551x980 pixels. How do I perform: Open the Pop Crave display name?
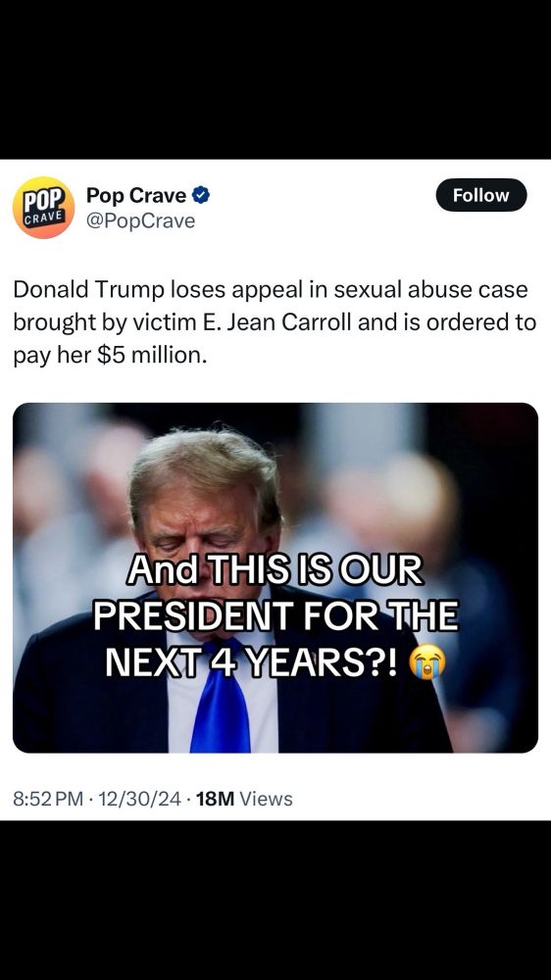pyautogui.click(x=135, y=196)
